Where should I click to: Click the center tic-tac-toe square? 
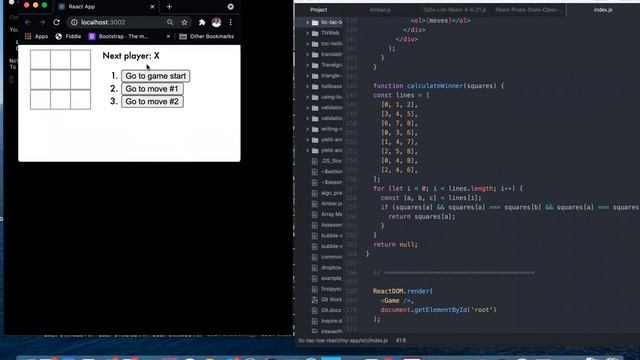(60, 80)
